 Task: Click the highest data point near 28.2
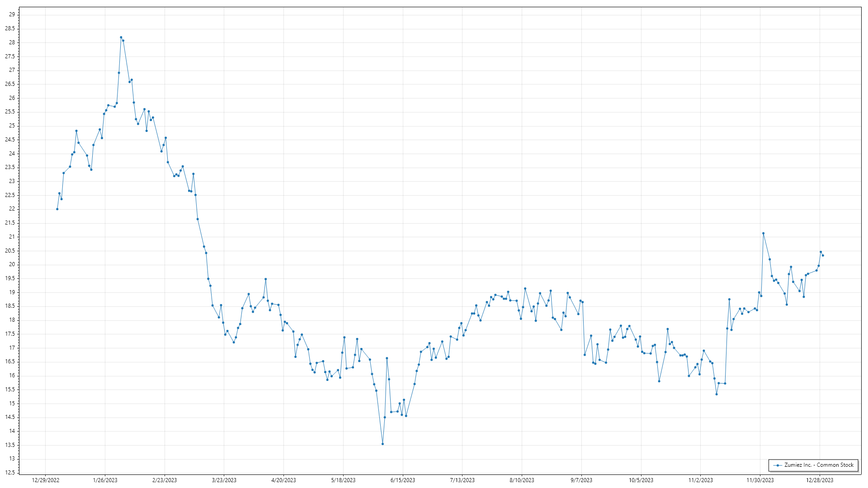tap(121, 38)
